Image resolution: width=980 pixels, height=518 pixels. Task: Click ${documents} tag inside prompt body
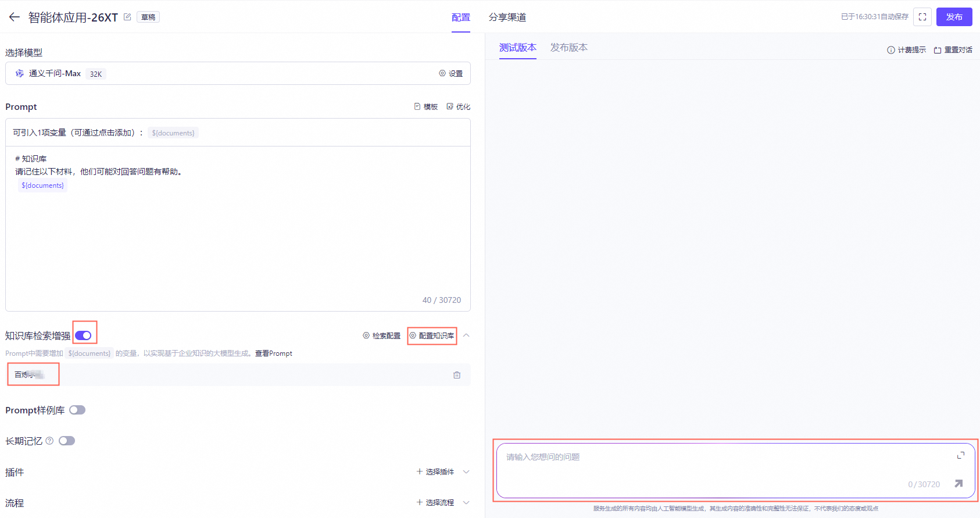click(42, 185)
